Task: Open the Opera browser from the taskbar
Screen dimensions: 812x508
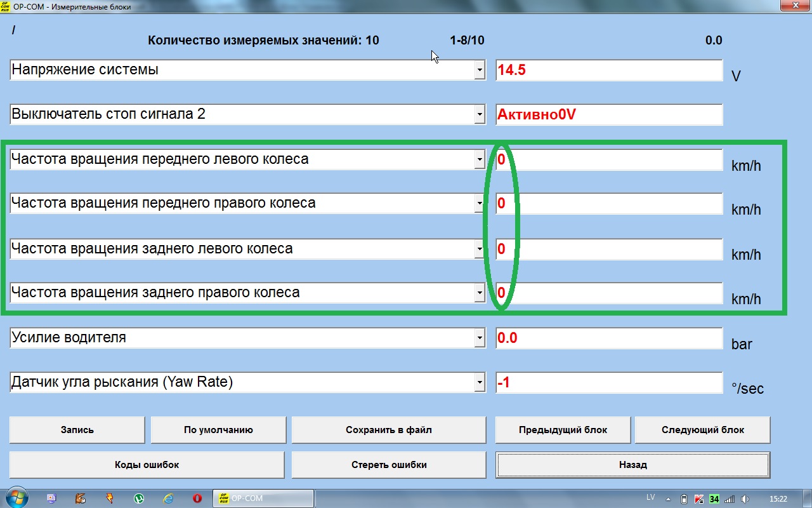Action: coord(197,498)
